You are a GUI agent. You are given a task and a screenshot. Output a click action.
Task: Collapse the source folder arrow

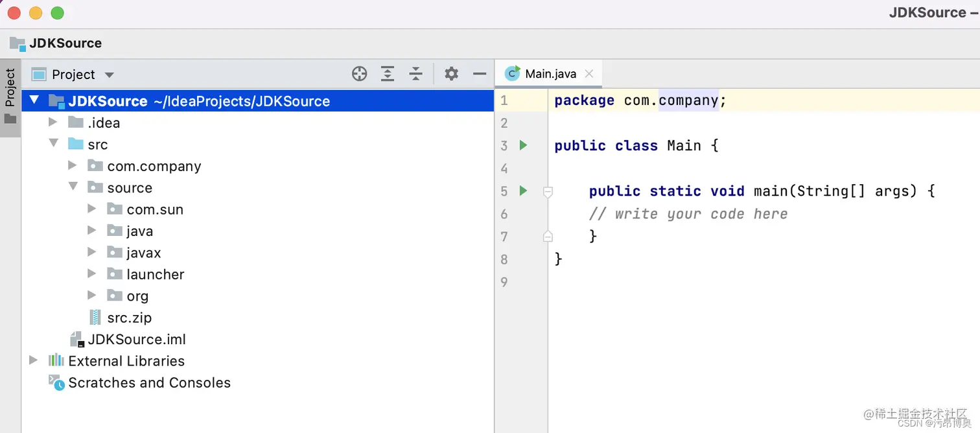pos(73,187)
